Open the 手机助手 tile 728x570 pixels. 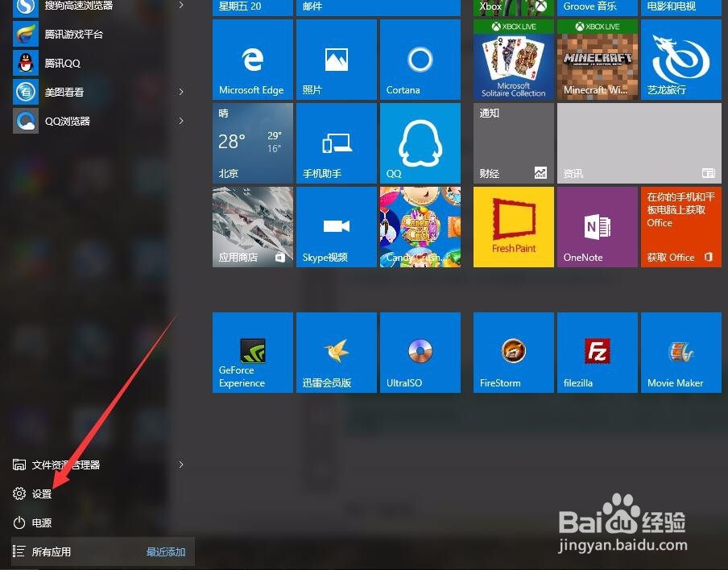[336, 143]
